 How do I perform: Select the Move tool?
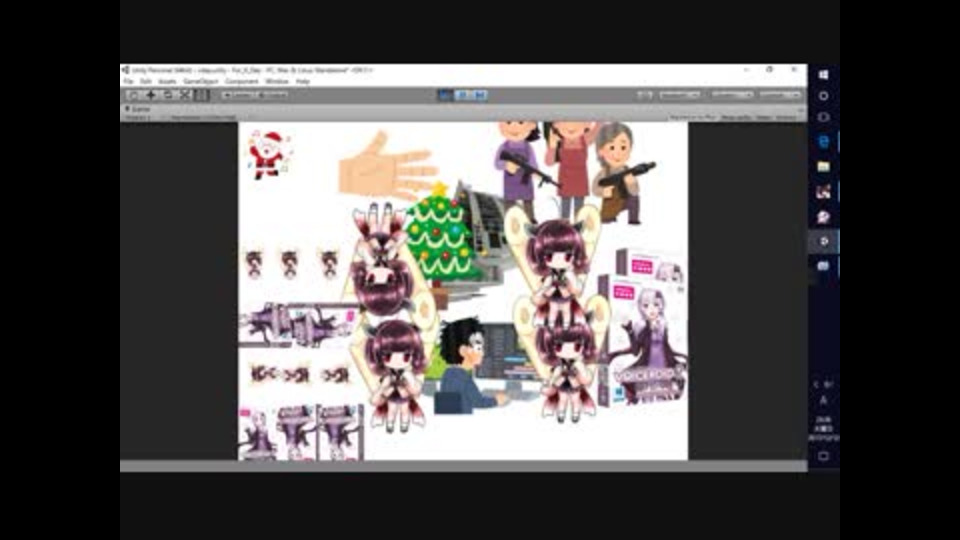tap(151, 95)
